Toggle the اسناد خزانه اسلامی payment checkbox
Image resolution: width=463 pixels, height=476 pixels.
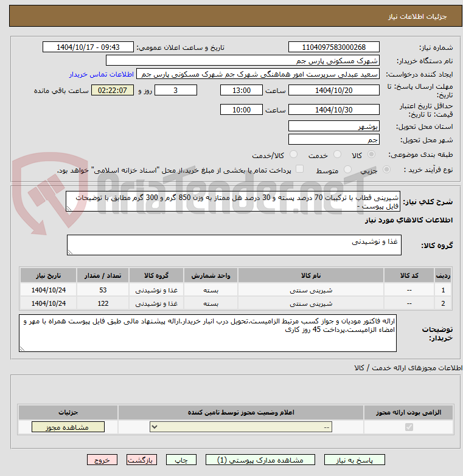(x=299, y=169)
